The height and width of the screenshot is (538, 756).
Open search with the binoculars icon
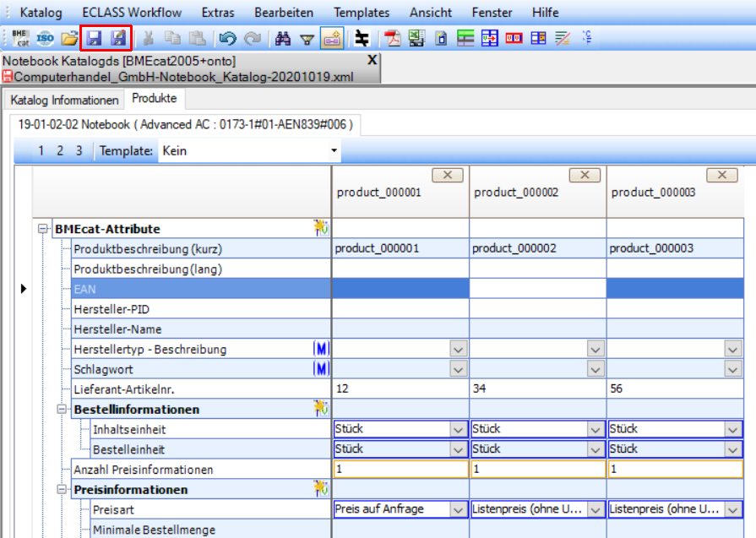pos(283,38)
